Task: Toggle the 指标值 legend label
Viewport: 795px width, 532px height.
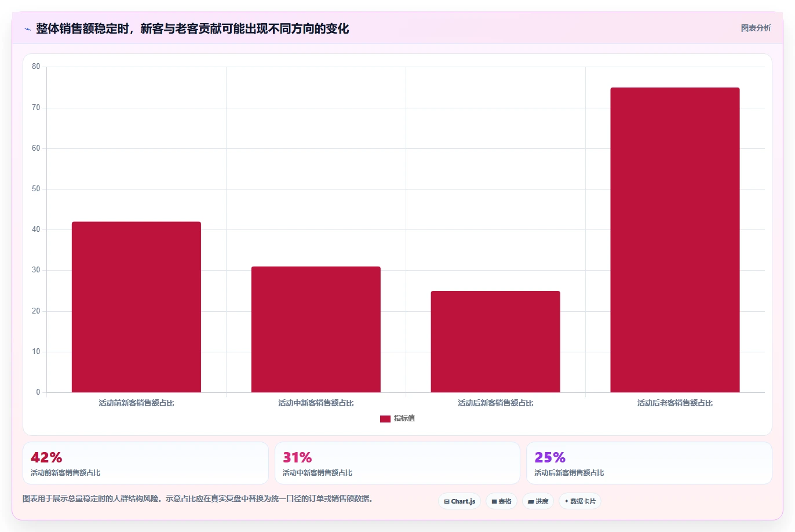Action: [404, 418]
